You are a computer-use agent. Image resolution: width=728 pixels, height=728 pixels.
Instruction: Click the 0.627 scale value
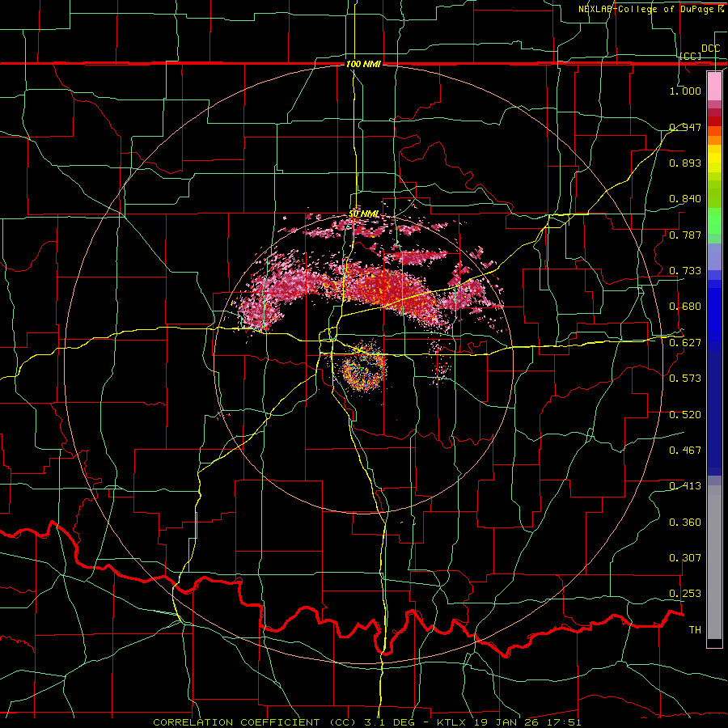(x=685, y=343)
